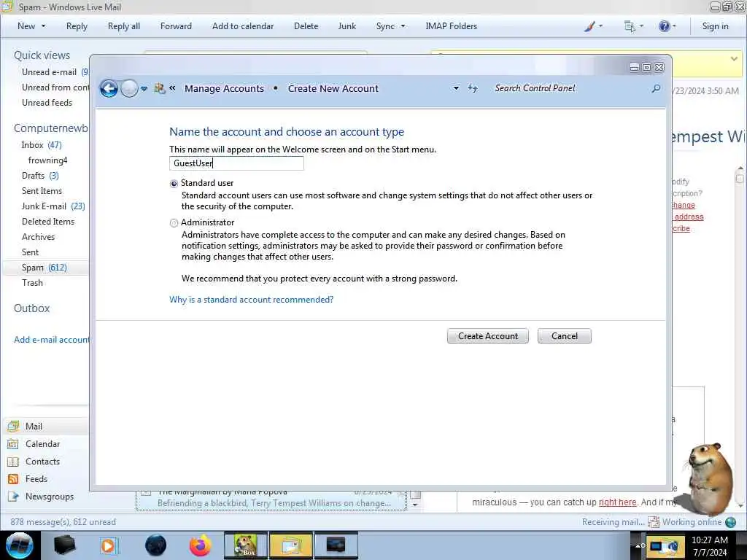Screen dimensions: 747x560
Task: Switch to Mail view with envelope icon
Action: click(13, 426)
